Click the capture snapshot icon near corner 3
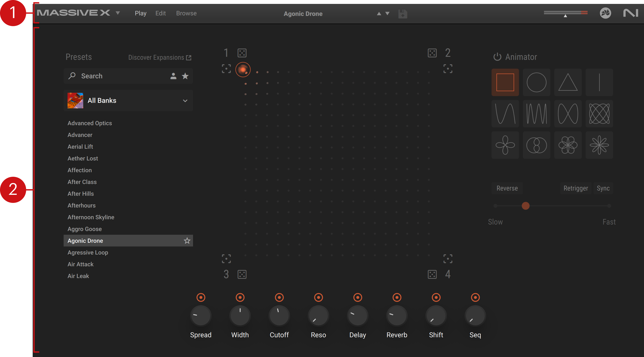Screen dimensions: 644x357 226,259
